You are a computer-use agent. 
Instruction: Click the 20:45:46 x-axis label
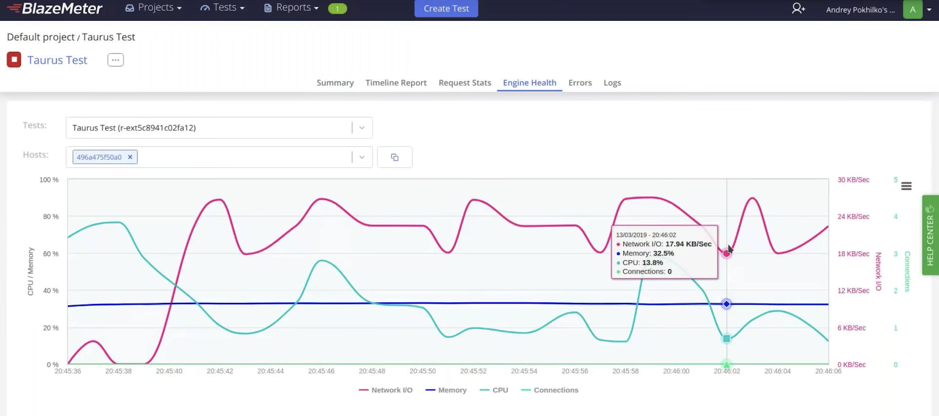coord(322,372)
